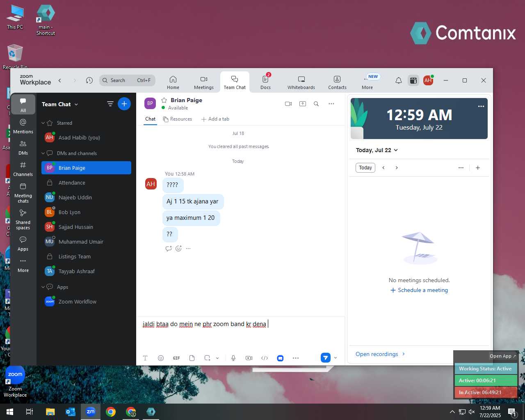The image size is (525, 420).
Task: Collapse the DMs and channels section
Action: (43, 153)
